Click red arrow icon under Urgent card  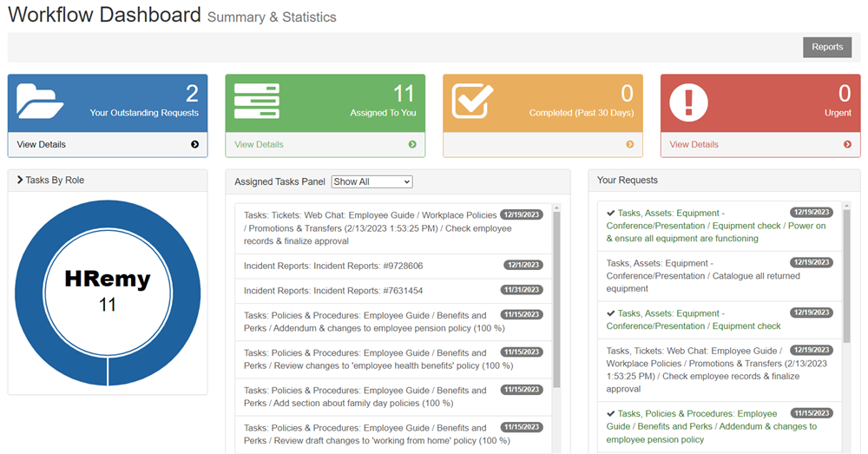pyautogui.click(x=847, y=145)
